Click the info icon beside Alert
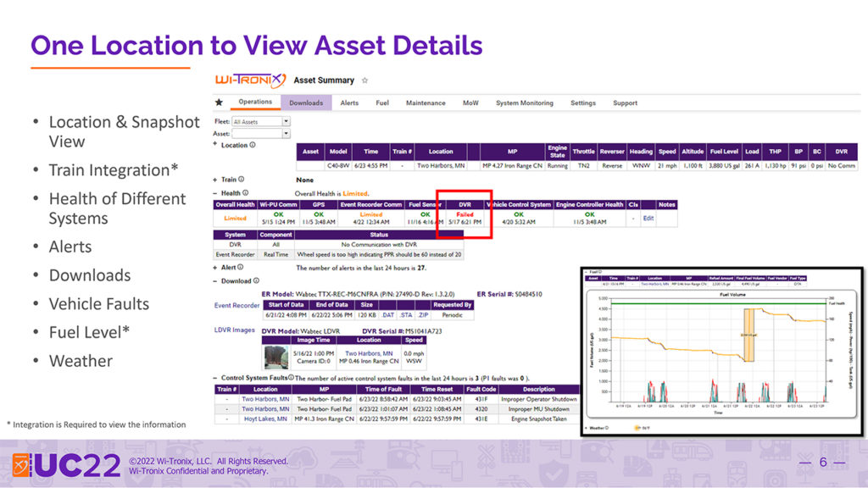Viewport: 868px width, 488px height. click(242, 267)
